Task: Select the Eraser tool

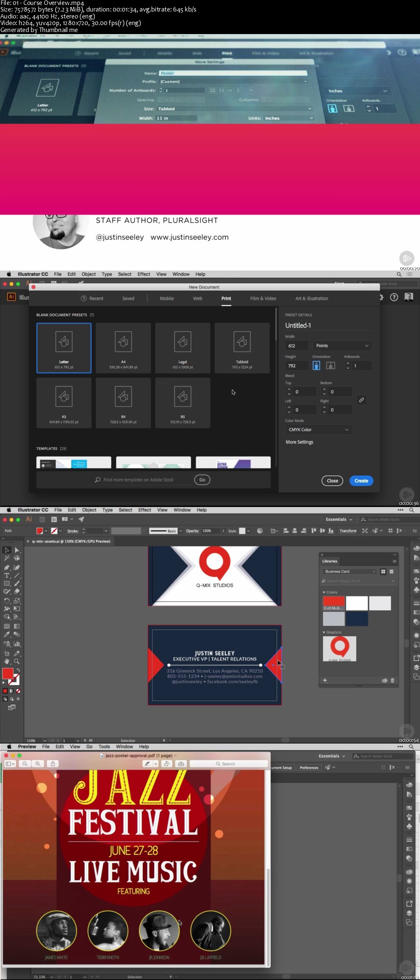Action: click(x=17, y=592)
